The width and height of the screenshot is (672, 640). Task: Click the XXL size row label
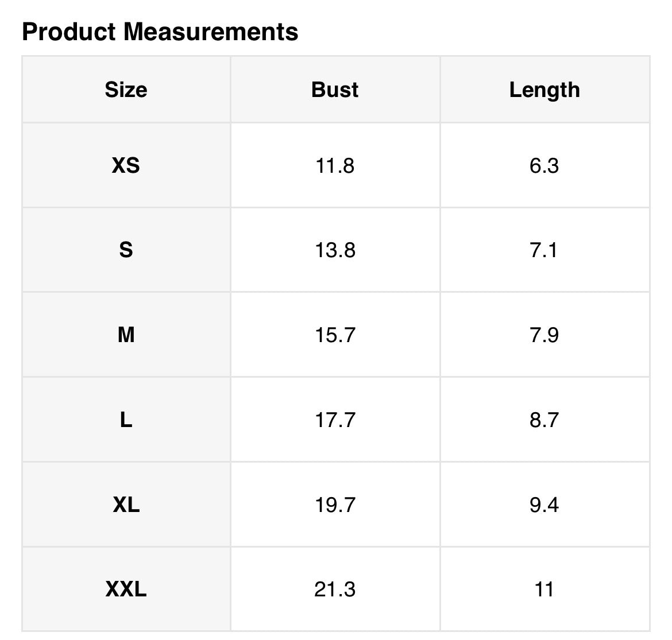[x=126, y=589]
